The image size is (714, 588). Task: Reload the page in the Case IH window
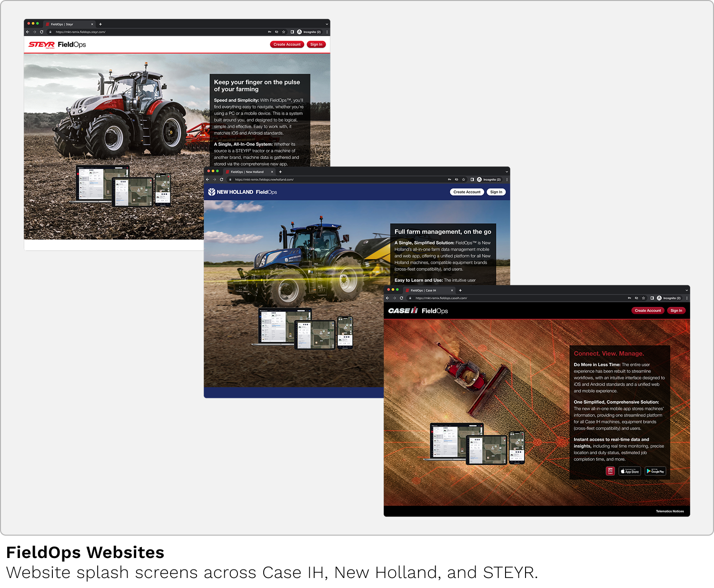click(x=401, y=298)
